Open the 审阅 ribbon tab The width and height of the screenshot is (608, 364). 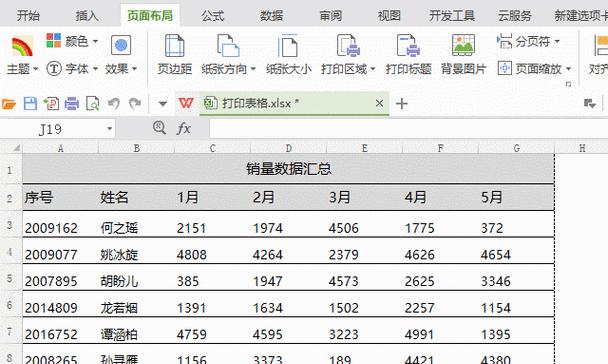tap(331, 16)
